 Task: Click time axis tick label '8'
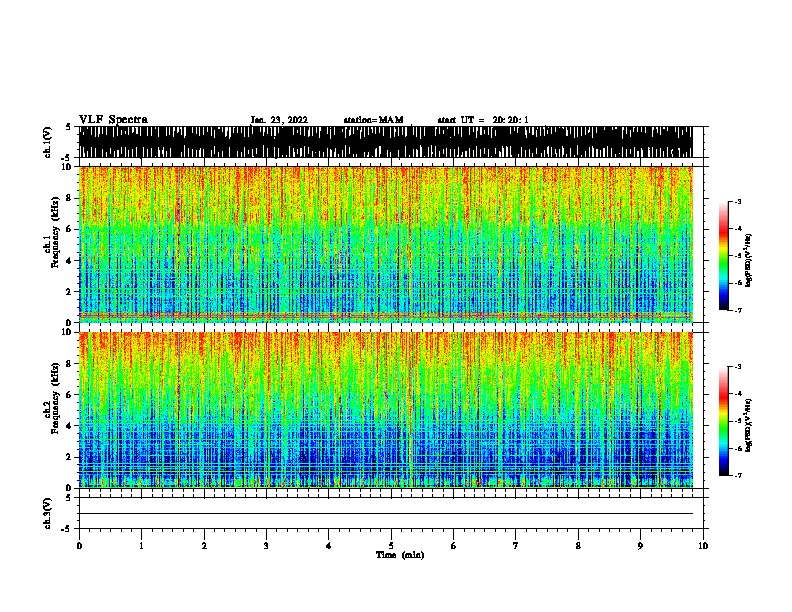coord(578,546)
